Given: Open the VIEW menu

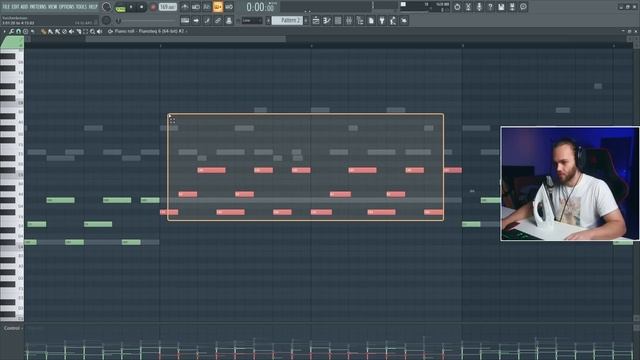Looking at the screenshot, I should pyautogui.click(x=53, y=7).
